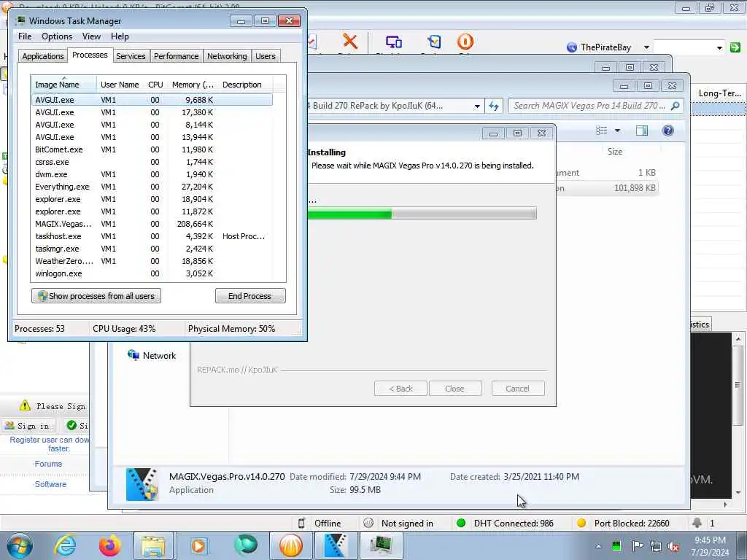Launch Internet Explorer from the taskbar
Image resolution: width=747 pixels, height=560 pixels.
pyautogui.click(x=65, y=545)
